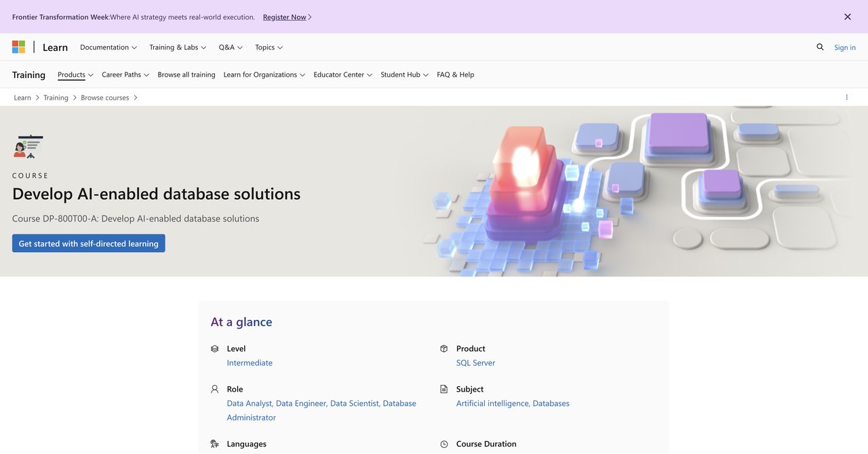Screen dimensions: 868x454
Task: Open the Learn breadcrumb
Action: (22, 98)
